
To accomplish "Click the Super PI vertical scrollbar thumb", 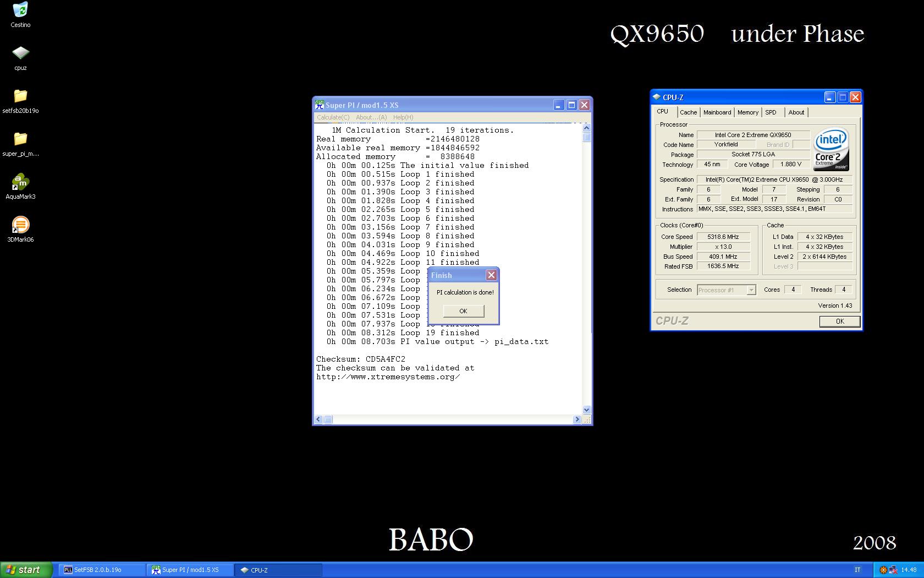I will [586, 137].
